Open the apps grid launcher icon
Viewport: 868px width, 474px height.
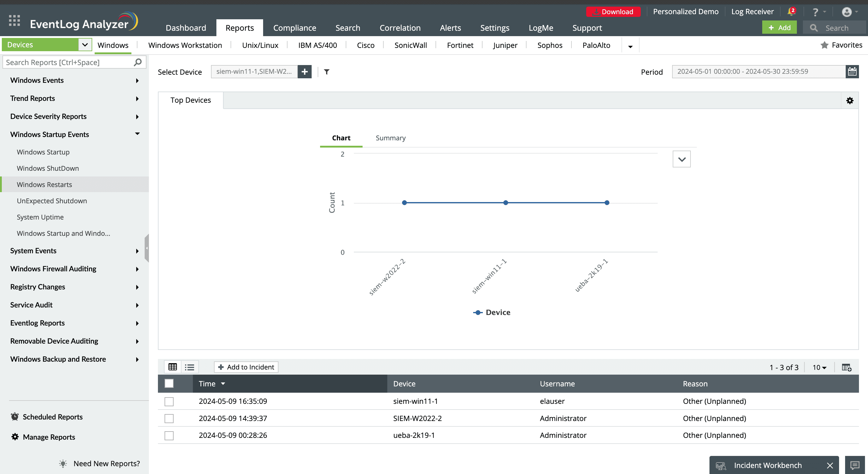[x=14, y=21]
